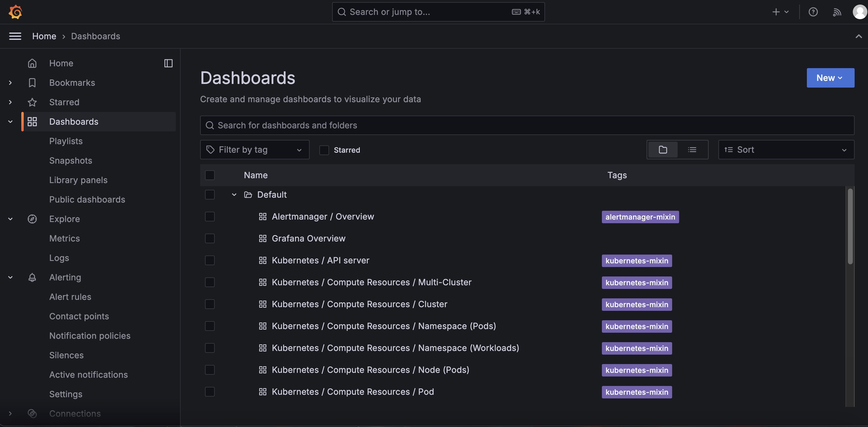Switch to folder view icon
This screenshot has width=868, height=427.
coord(662,150)
